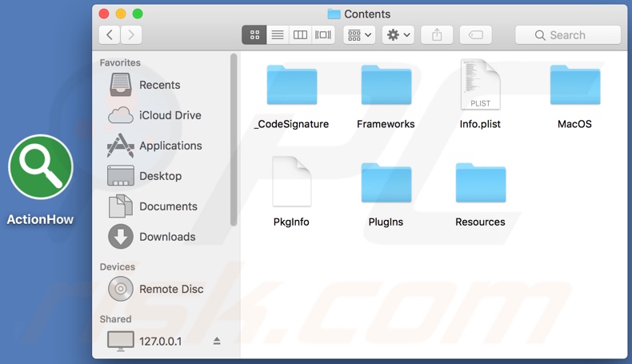Open the _CodeSignature folder icon
The width and height of the screenshot is (632, 364).
point(292,85)
